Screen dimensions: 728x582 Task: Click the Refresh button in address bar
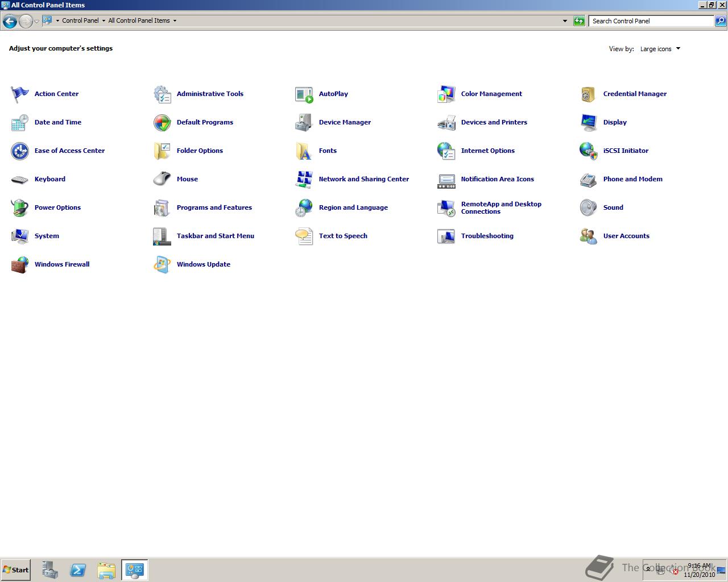point(579,21)
